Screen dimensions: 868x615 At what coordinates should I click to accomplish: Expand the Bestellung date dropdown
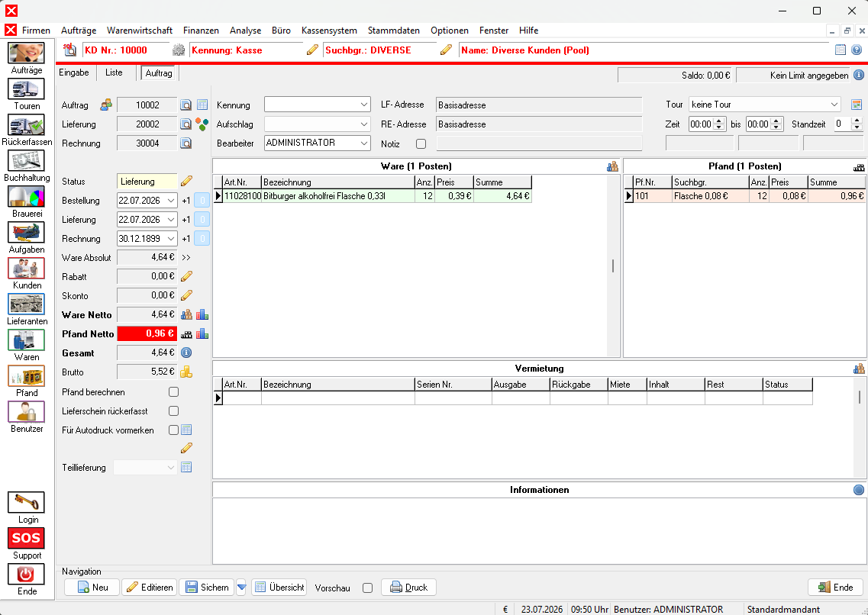171,200
